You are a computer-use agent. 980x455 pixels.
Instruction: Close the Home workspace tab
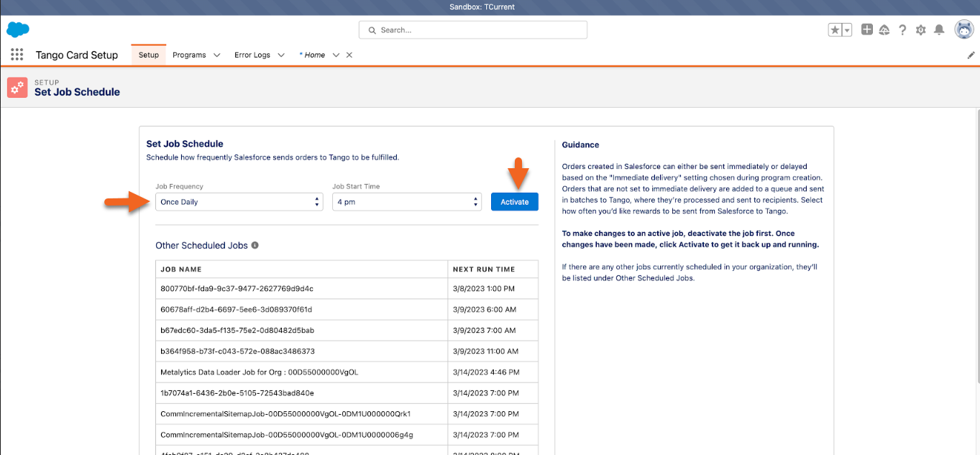click(x=349, y=55)
